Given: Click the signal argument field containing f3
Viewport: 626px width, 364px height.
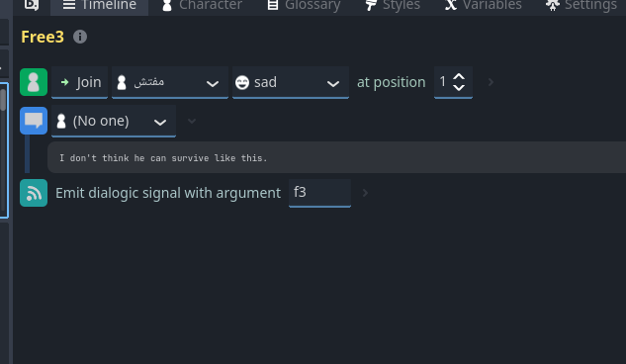Looking at the screenshot, I should (319, 193).
